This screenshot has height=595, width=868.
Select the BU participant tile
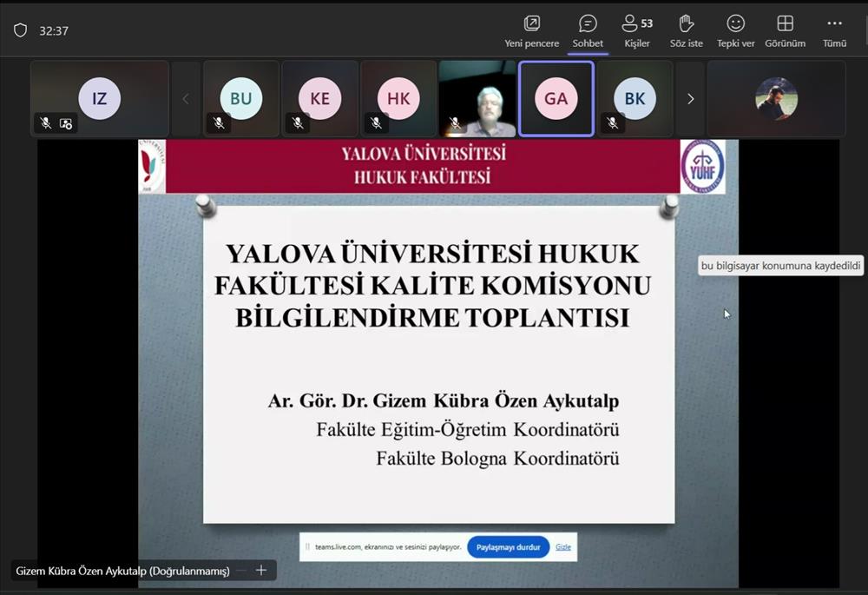pyautogui.click(x=240, y=99)
